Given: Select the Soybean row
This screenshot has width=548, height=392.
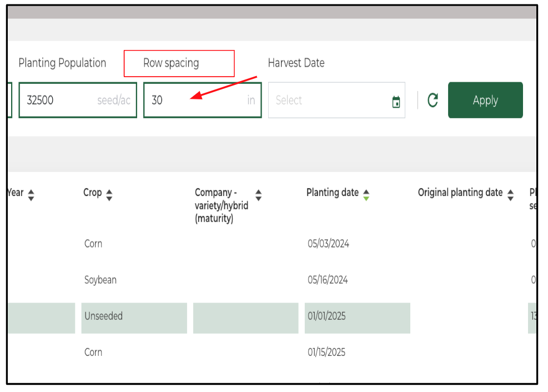Looking at the screenshot, I should (100, 280).
